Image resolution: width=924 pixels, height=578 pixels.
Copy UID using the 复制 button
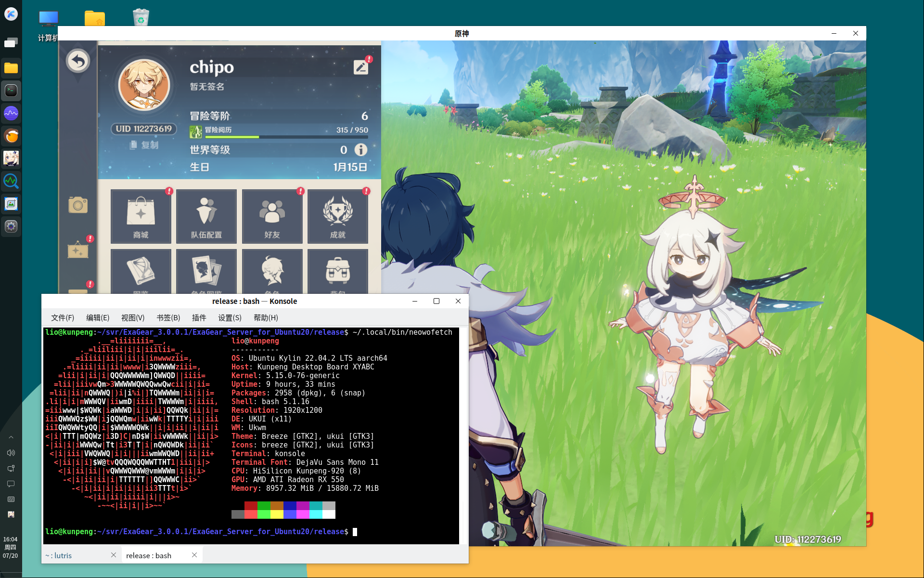(x=144, y=145)
